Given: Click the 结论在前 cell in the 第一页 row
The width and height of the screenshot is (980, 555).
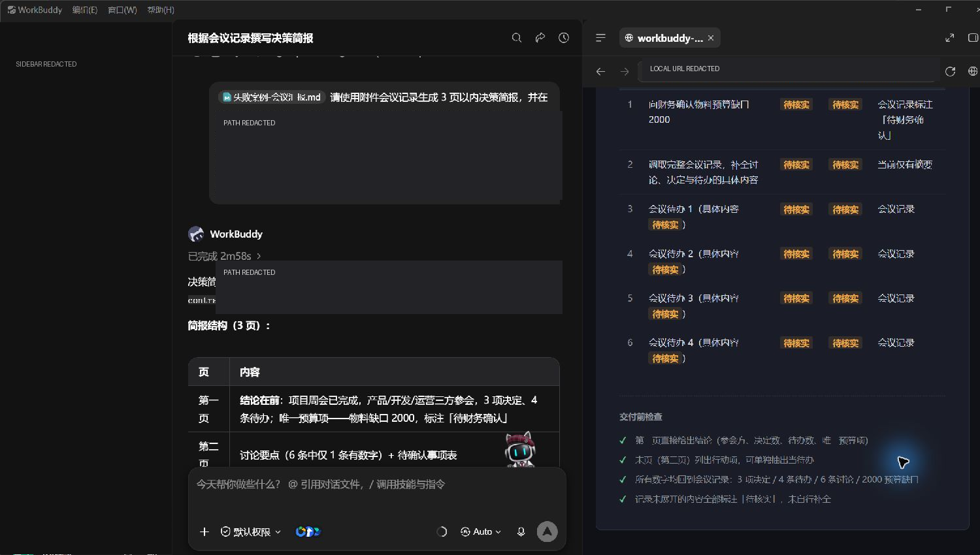Looking at the screenshot, I should coord(394,409).
